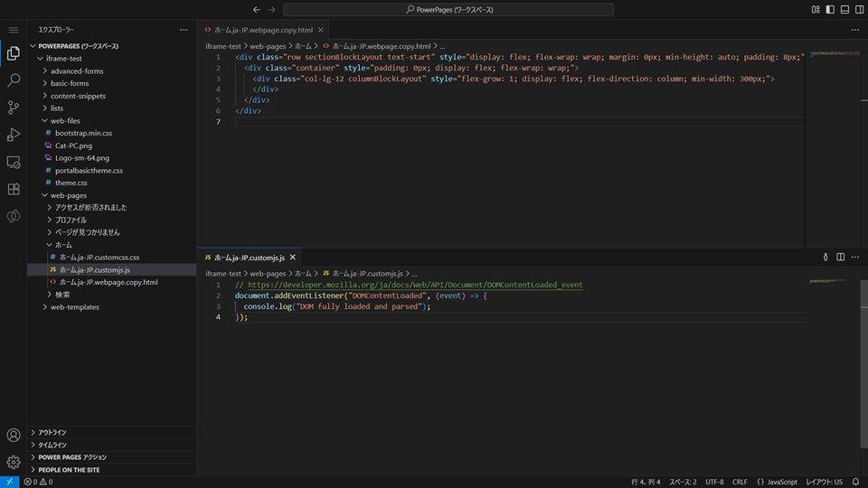Open the Power Pages view icon

(14, 216)
